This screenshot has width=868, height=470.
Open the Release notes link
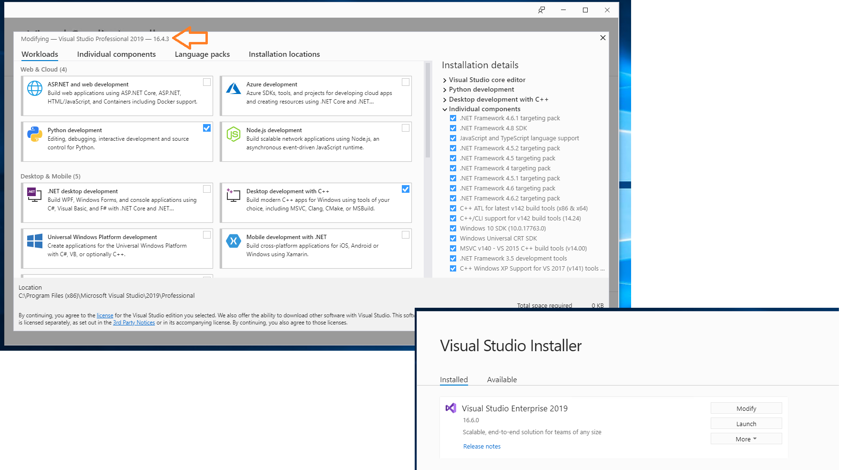[482, 447]
